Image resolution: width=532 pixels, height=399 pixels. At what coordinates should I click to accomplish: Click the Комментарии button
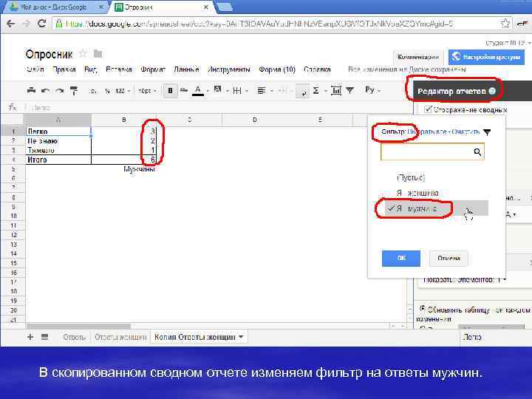coord(418,57)
